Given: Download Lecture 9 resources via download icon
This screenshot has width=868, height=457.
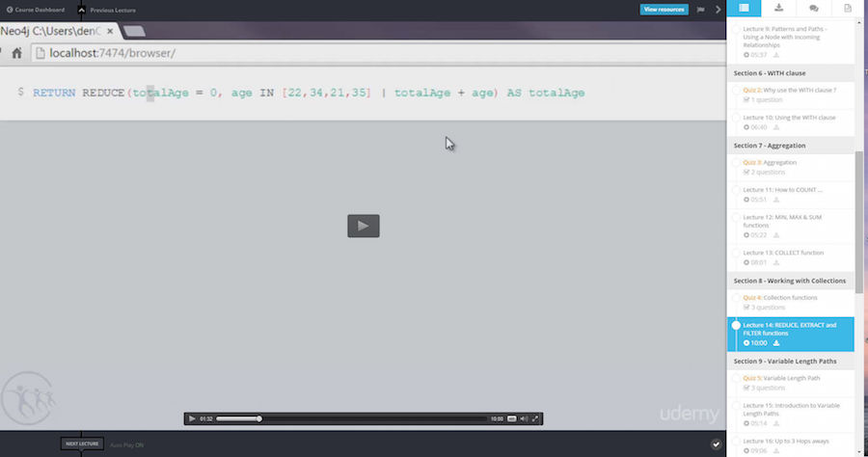Looking at the screenshot, I should point(776,55).
